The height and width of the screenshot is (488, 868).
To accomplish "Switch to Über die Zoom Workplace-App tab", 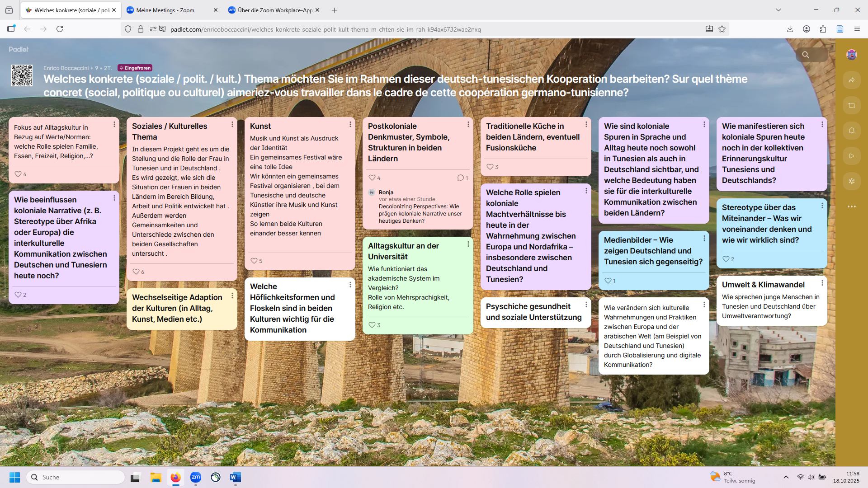I will 274,10.
